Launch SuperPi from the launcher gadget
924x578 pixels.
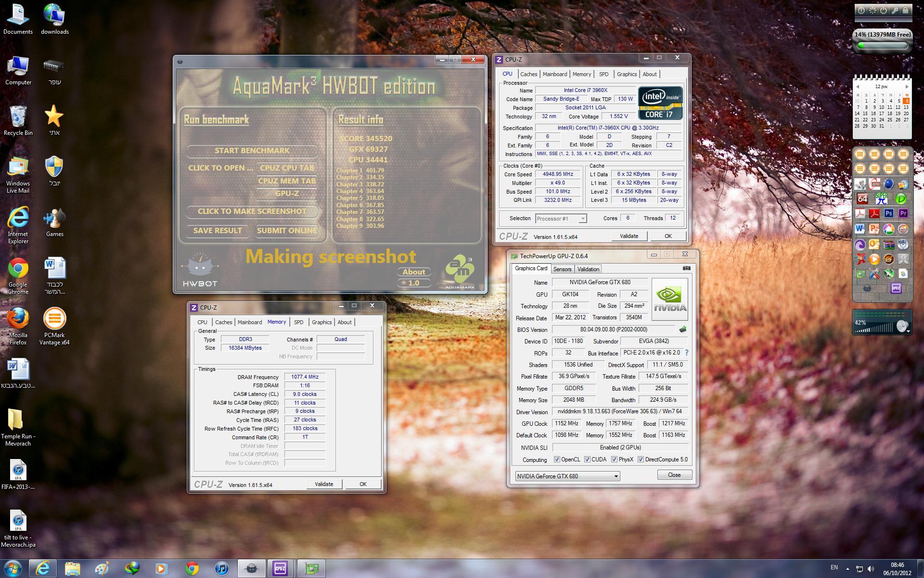pyautogui.click(x=882, y=198)
